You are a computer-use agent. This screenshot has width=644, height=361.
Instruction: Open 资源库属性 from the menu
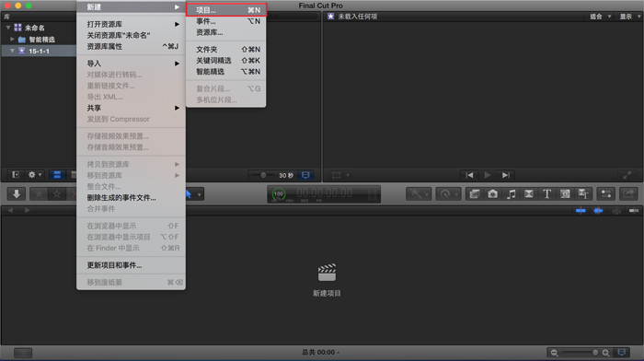click(131, 46)
